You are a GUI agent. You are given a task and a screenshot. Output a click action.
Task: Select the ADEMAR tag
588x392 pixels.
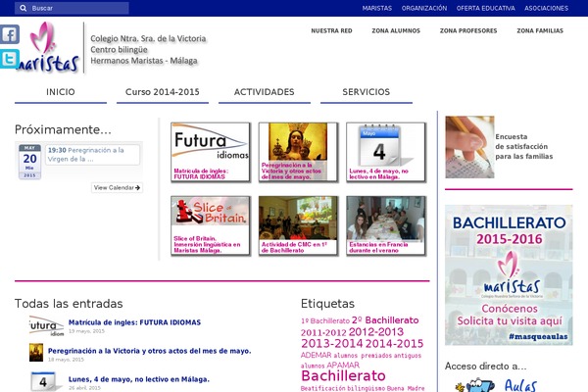[x=317, y=355]
